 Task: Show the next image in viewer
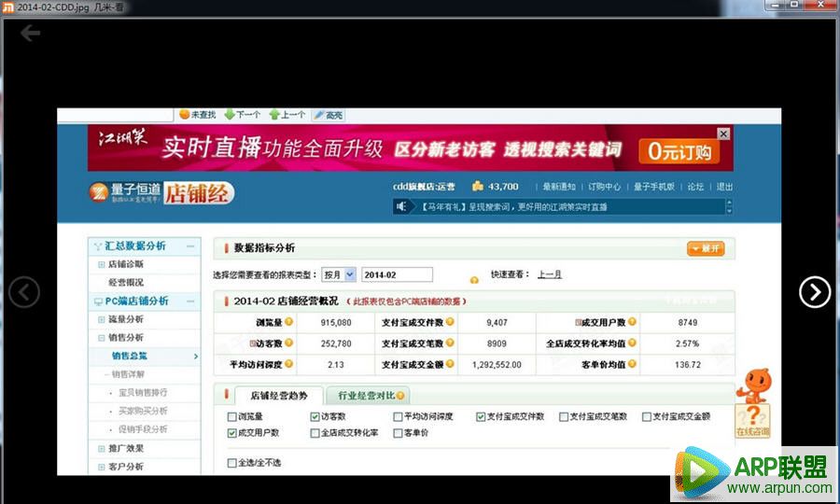(x=814, y=292)
